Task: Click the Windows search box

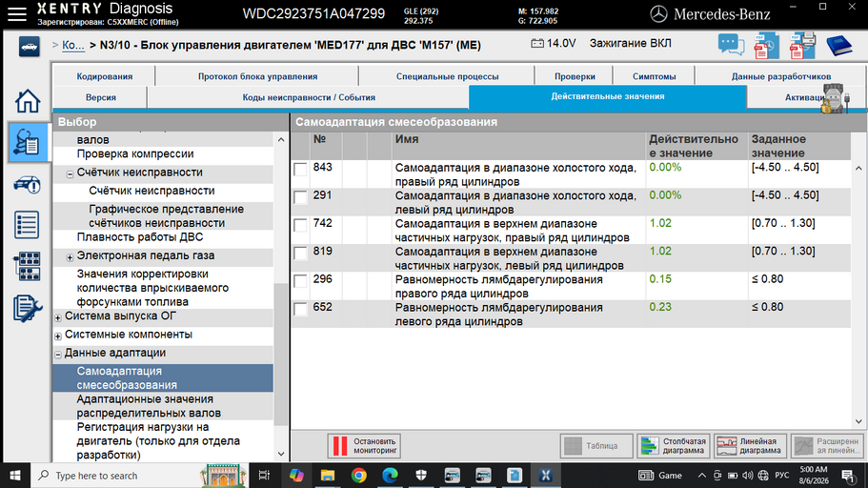Action: (140, 476)
